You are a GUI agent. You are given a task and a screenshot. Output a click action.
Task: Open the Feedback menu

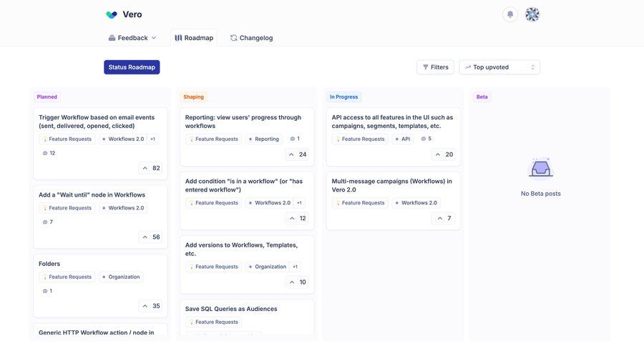[x=132, y=38]
